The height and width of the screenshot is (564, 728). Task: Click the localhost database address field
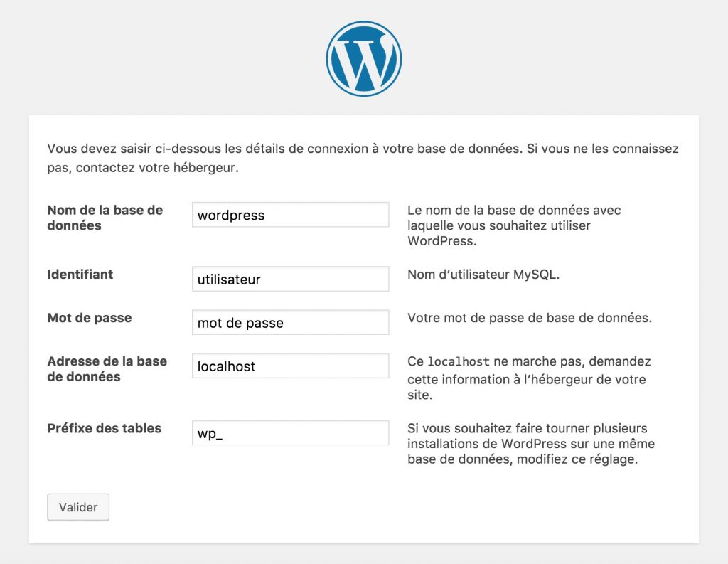coord(291,366)
